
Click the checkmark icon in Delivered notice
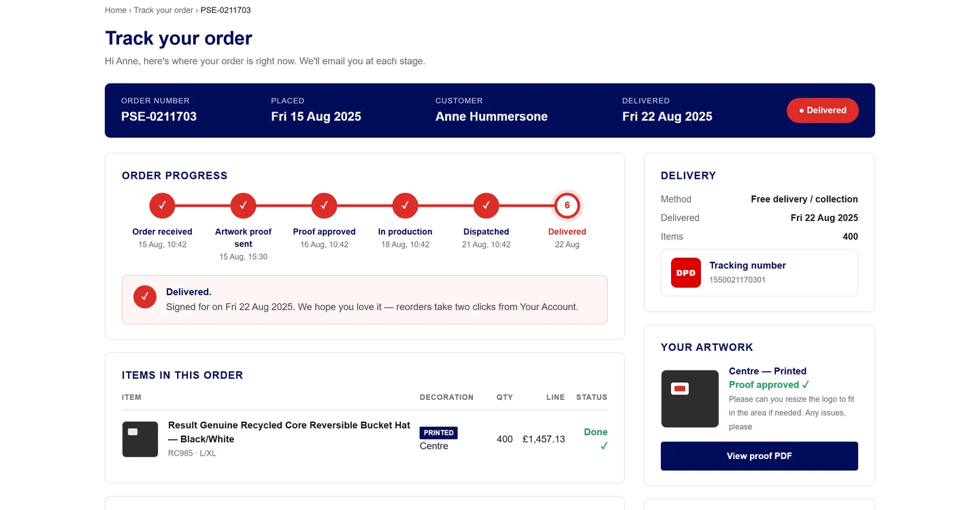click(x=145, y=296)
